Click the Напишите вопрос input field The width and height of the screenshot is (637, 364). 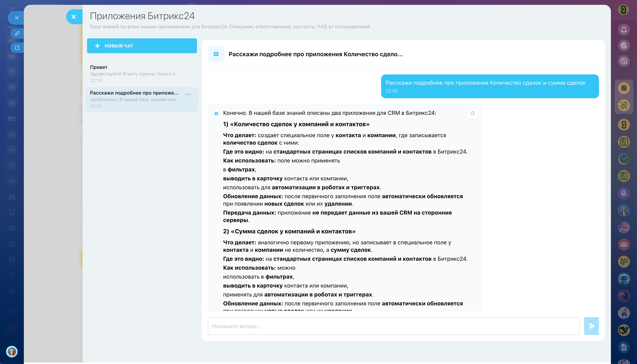(x=393, y=326)
